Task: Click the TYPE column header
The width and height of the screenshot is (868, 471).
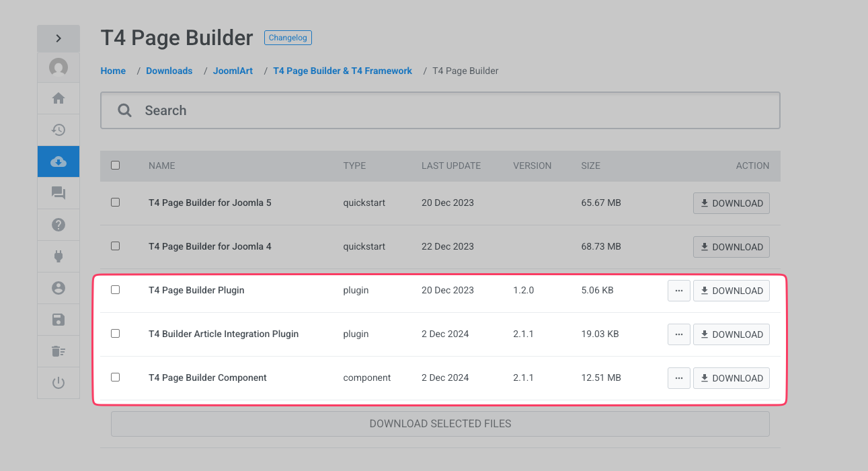Action: pos(354,166)
